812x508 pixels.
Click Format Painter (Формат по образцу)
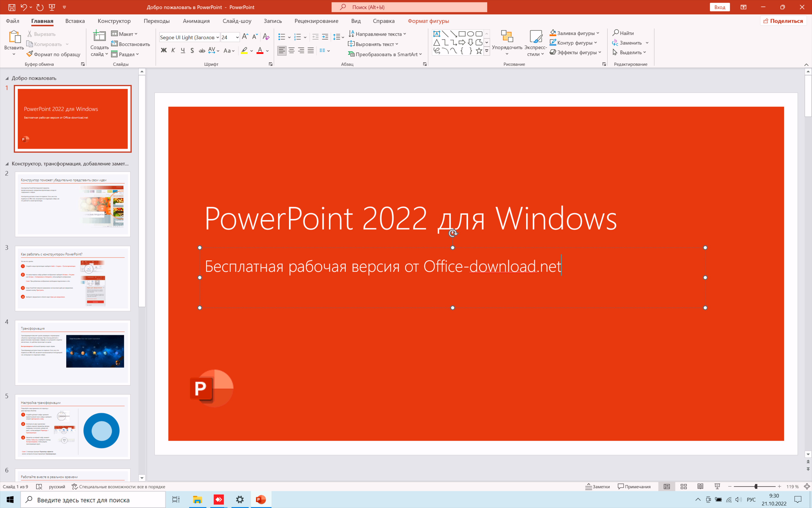53,54
